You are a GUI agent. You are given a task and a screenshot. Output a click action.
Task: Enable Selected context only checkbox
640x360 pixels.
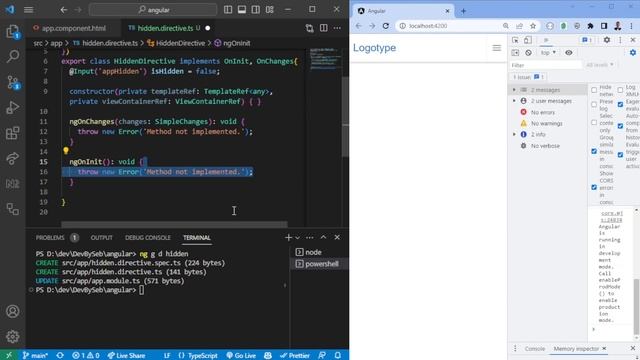point(594,122)
